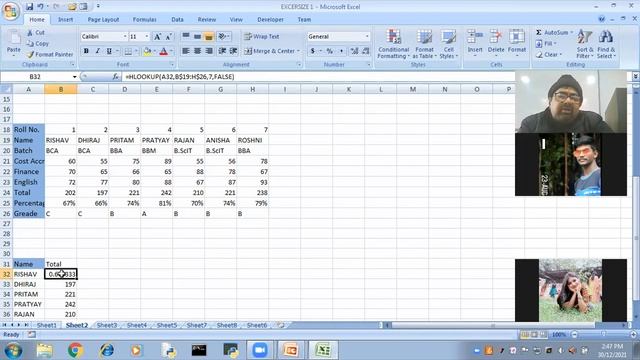Open Format as Table gallery
This screenshot has height=360, width=640.
[x=424, y=44]
